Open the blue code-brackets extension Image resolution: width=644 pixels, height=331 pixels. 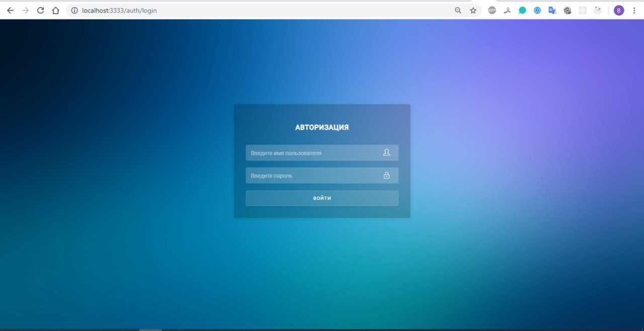click(537, 10)
